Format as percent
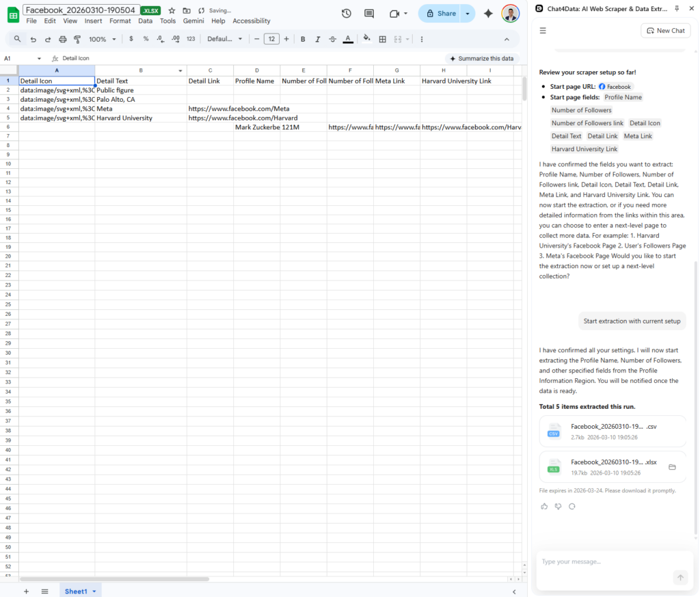 [146, 39]
